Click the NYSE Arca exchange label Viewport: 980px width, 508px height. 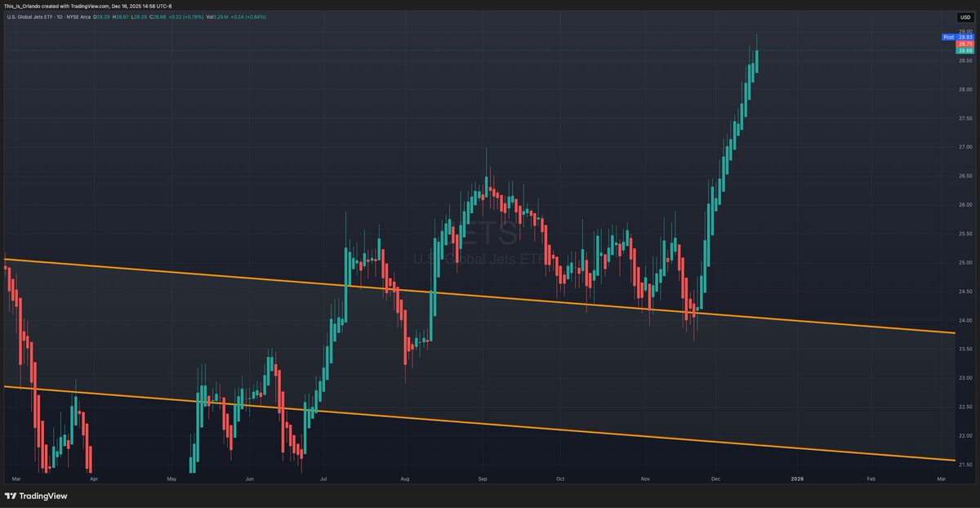pyautogui.click(x=78, y=17)
